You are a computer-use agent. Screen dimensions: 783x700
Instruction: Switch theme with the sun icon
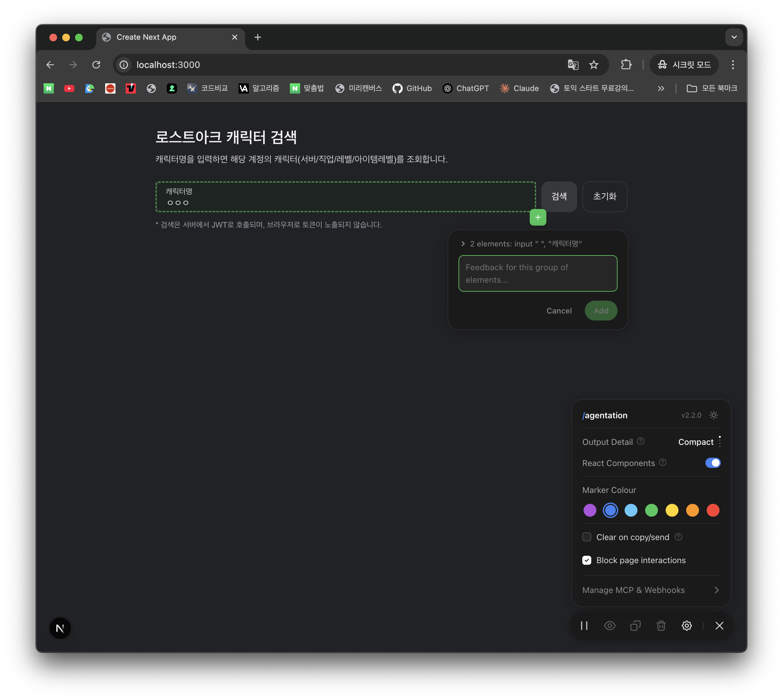point(714,415)
